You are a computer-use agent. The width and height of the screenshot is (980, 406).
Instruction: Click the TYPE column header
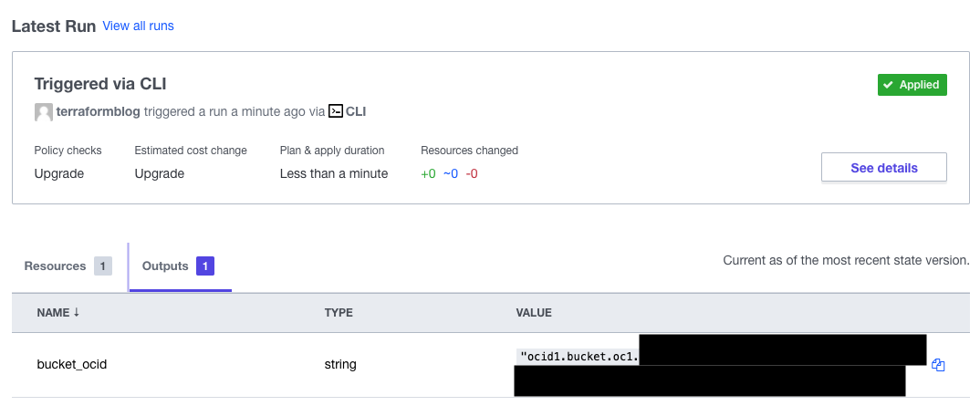coord(339,313)
